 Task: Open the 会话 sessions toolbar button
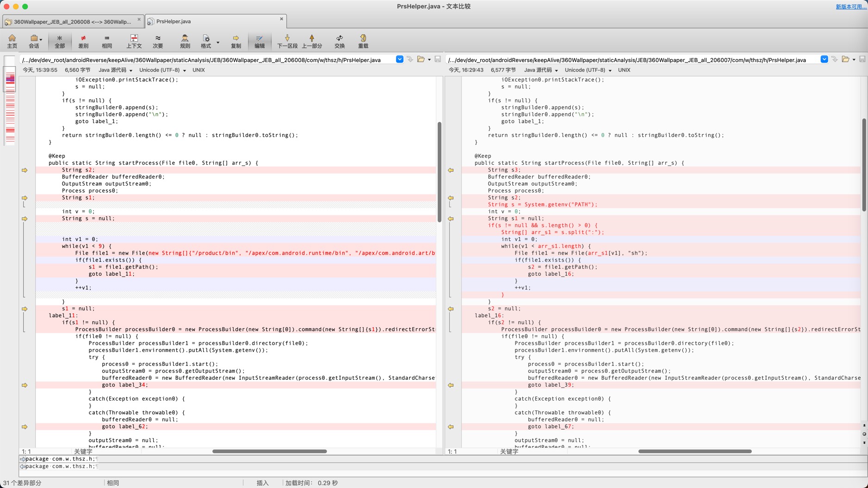pyautogui.click(x=34, y=41)
